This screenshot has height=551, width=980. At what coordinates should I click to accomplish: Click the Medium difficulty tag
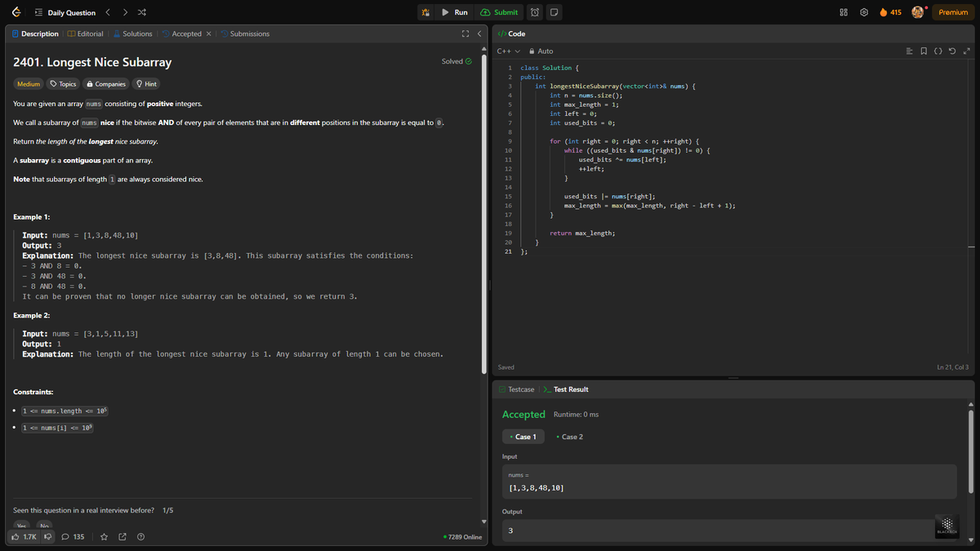pyautogui.click(x=29, y=84)
